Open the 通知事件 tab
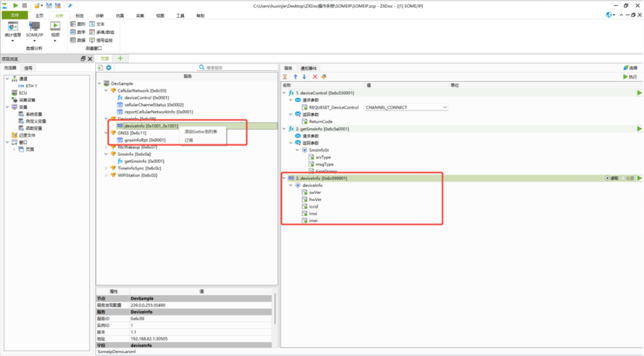Viewport: 644px width, 356px height. pos(309,68)
